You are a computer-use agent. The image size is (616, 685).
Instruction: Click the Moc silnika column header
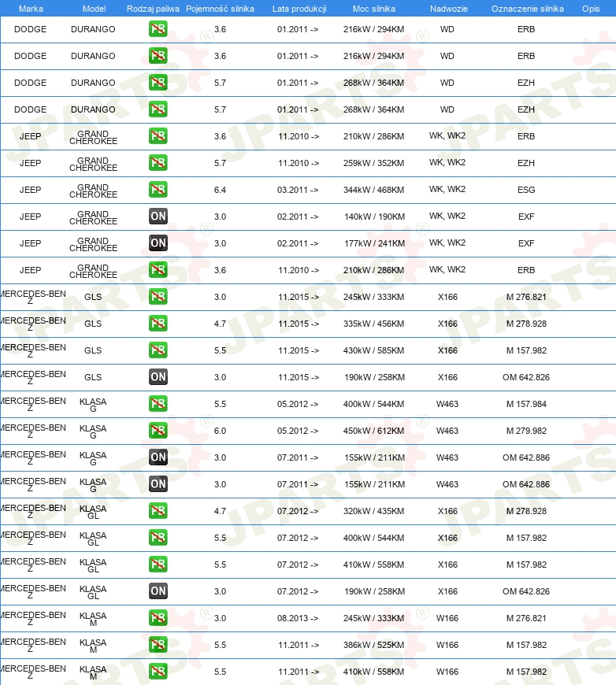[374, 9]
